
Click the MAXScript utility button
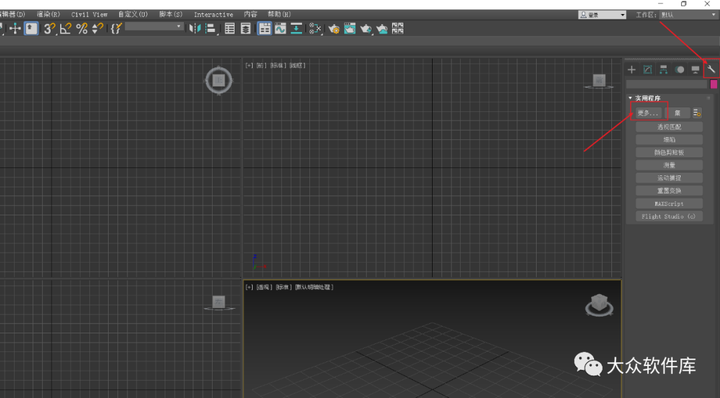click(x=669, y=203)
